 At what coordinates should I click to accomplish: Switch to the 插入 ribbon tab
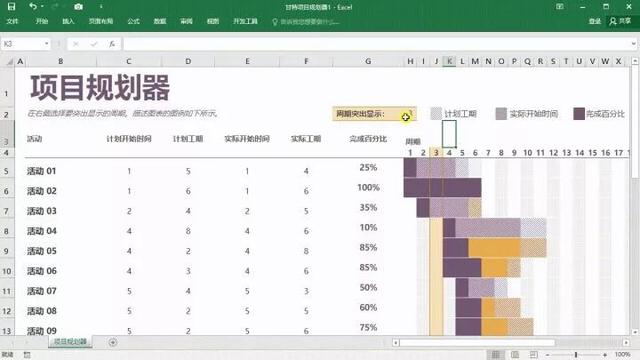tap(68, 21)
